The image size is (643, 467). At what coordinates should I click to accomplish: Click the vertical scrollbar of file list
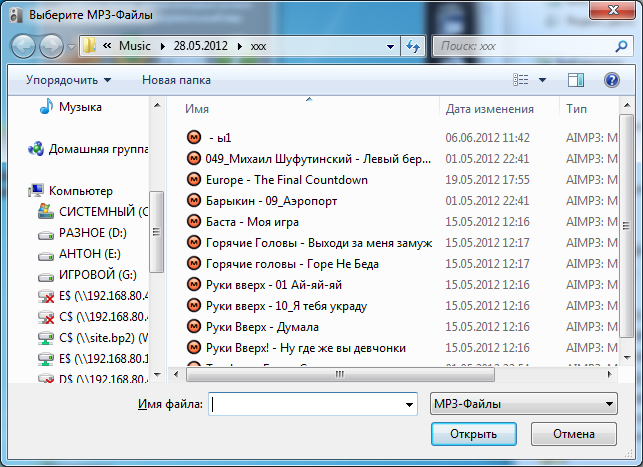pos(626,226)
